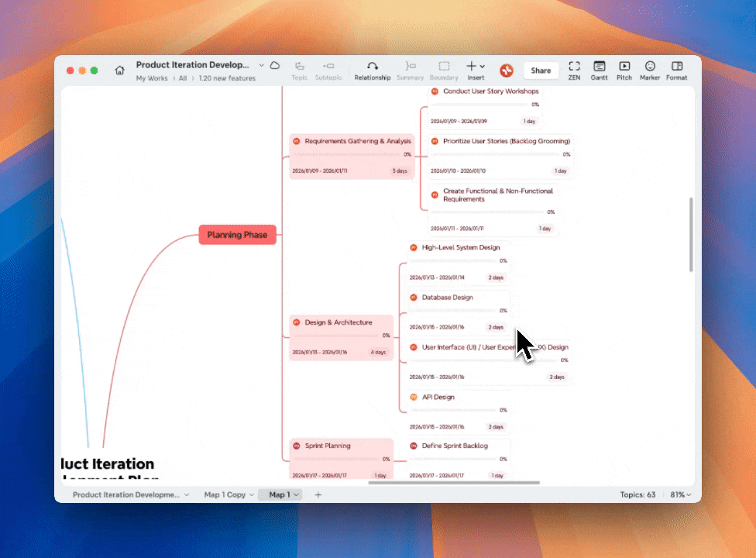Open first sheet tab dropdown arrow

(x=187, y=494)
